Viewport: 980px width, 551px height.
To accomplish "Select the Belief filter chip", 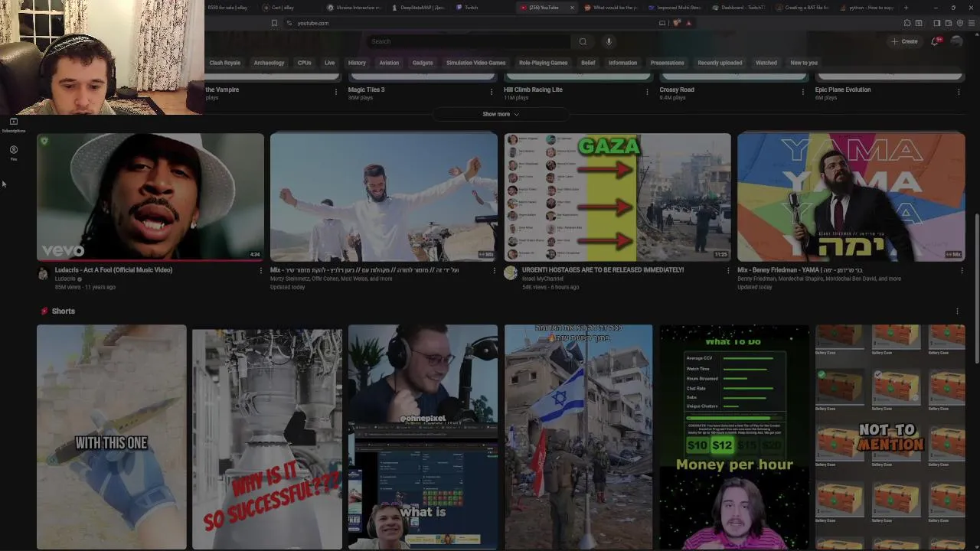I will 588,63.
